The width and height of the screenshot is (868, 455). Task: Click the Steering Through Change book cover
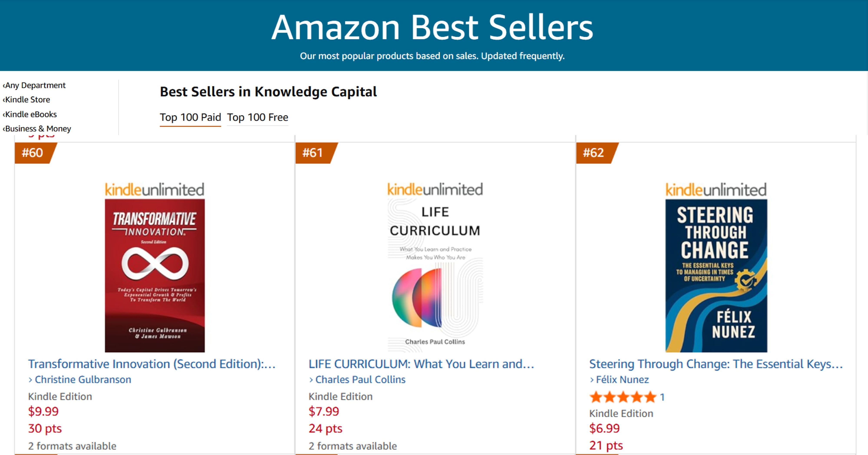pyautogui.click(x=716, y=275)
